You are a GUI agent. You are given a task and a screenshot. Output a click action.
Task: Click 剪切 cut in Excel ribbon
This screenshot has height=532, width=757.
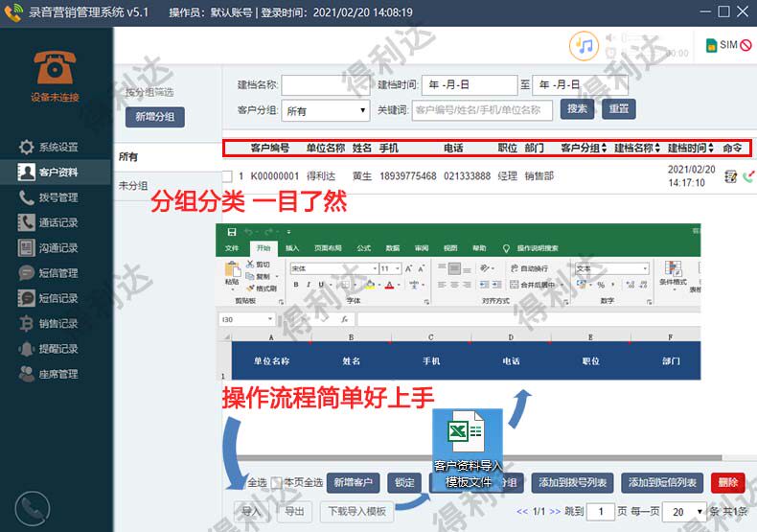click(x=259, y=265)
